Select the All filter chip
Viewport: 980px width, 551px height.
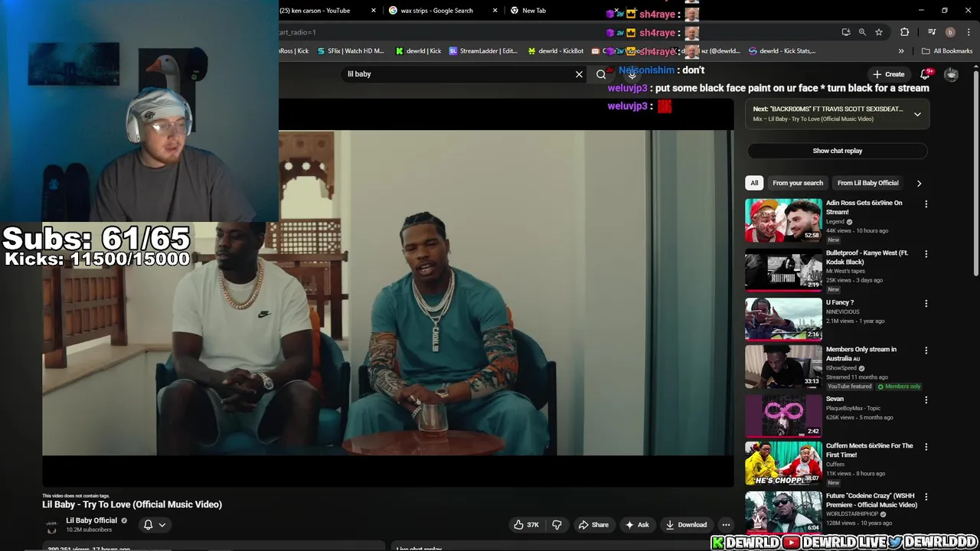click(754, 183)
